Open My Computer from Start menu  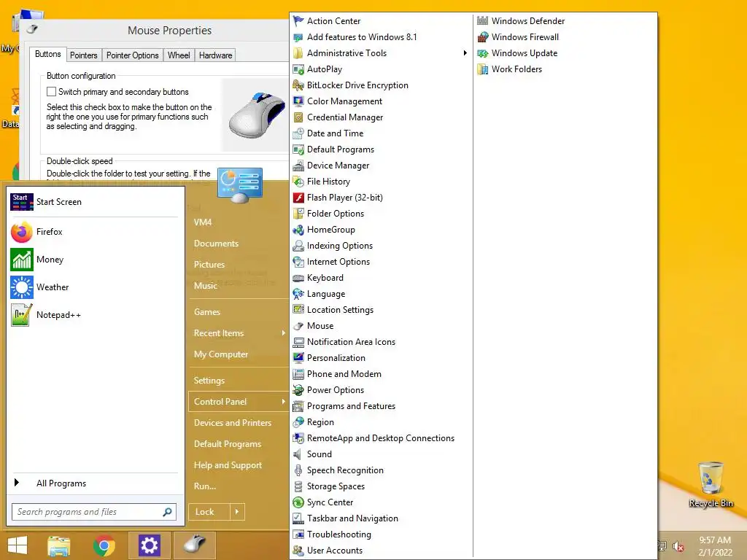[220, 354]
